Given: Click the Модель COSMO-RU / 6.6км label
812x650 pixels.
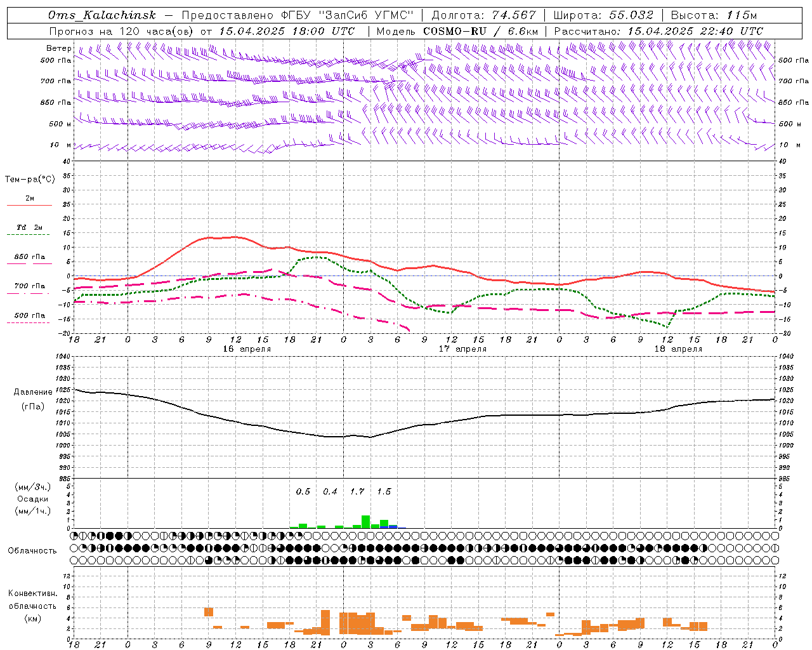Looking at the screenshot, I should click(457, 31).
